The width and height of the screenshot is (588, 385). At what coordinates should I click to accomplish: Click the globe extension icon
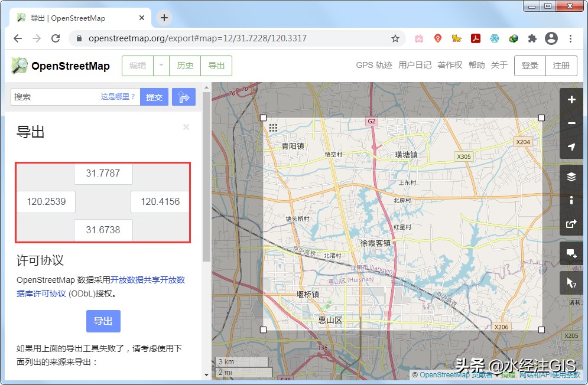514,38
